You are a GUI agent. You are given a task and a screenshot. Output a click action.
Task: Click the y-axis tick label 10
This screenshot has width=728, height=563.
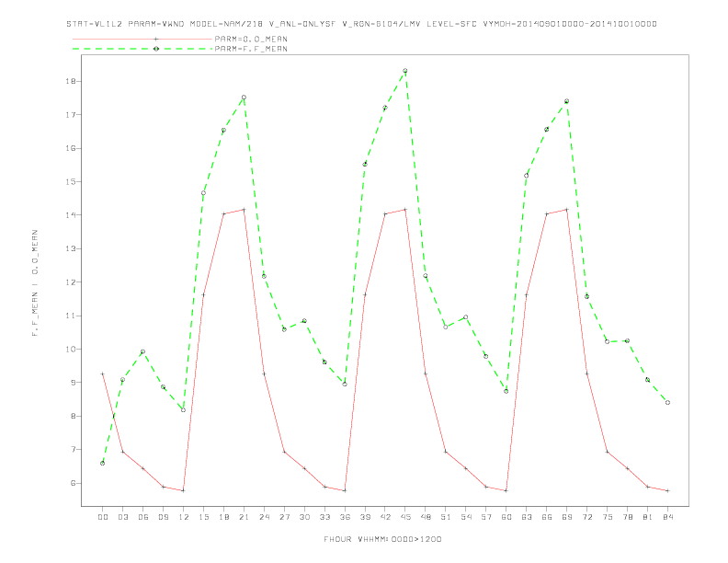(71, 350)
